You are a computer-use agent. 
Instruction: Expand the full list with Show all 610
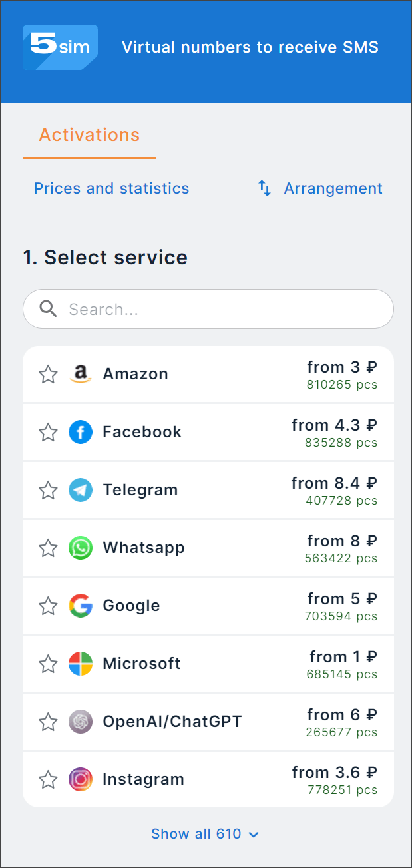[204, 834]
